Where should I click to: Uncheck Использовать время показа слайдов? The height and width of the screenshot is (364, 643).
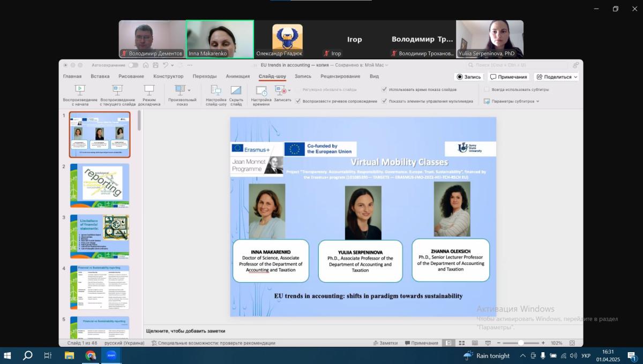(x=384, y=89)
